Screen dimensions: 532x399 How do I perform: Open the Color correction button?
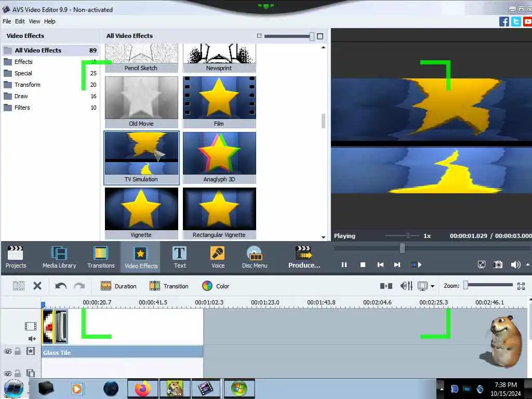[x=216, y=286]
